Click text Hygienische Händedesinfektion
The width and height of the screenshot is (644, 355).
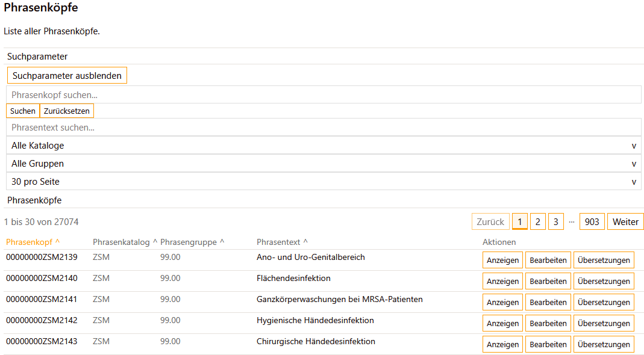coord(315,320)
